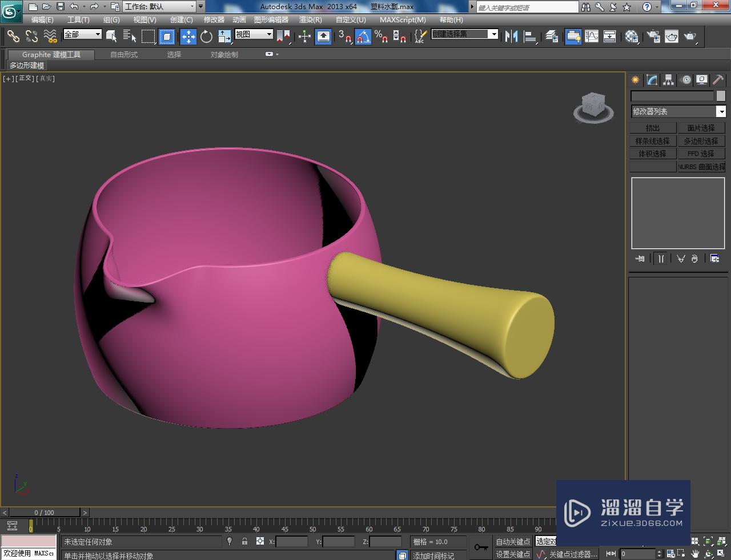
Task: Select the Select and Link chain tool
Action: tap(13, 37)
